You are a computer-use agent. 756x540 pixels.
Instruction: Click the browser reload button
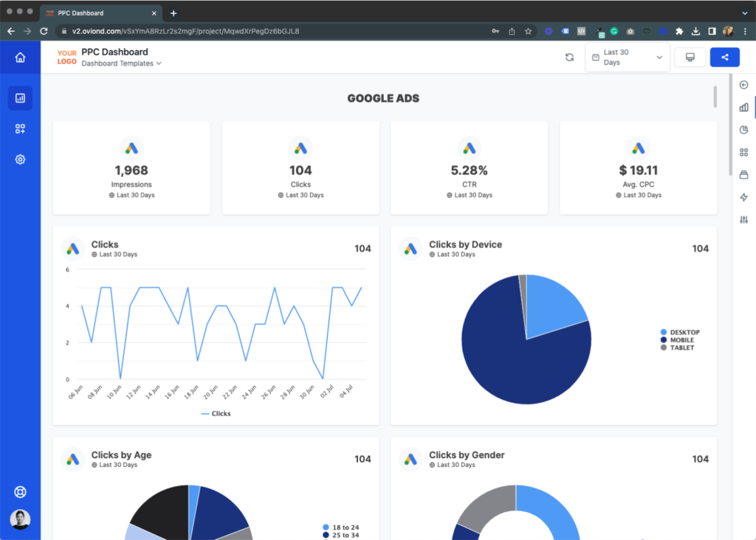point(44,31)
